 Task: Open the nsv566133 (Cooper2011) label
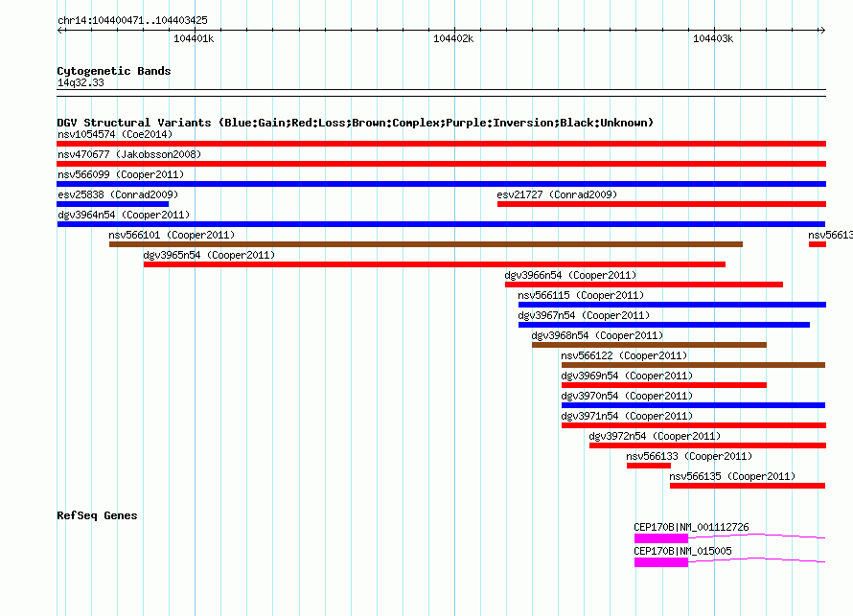pyautogui.click(x=689, y=456)
